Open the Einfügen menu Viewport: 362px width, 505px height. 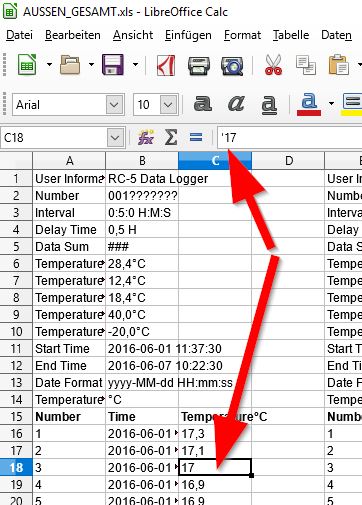point(188,35)
